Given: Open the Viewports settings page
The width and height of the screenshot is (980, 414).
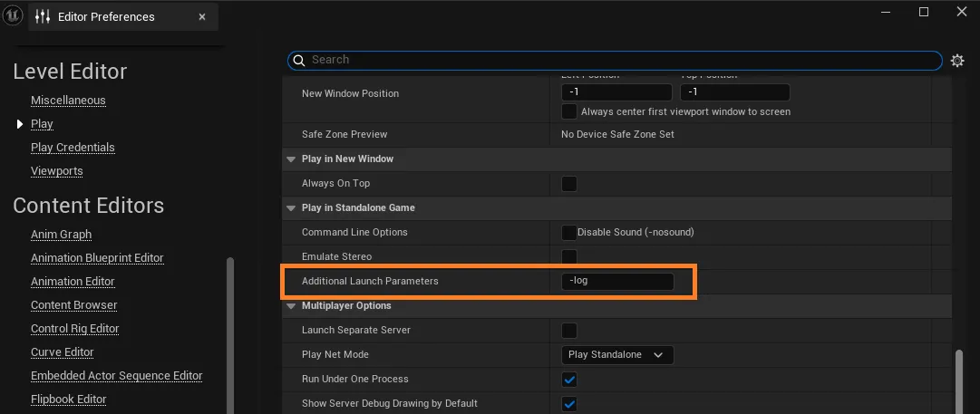Looking at the screenshot, I should tap(56, 171).
